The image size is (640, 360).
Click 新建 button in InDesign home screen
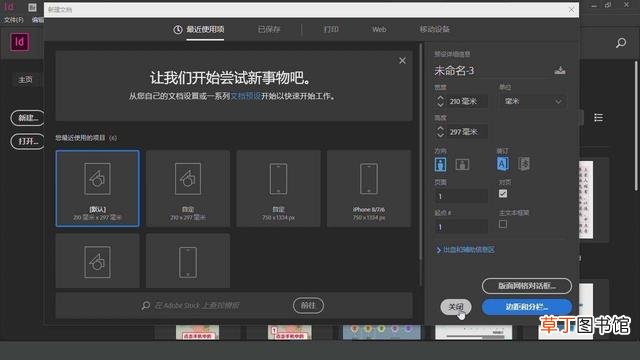[27, 118]
